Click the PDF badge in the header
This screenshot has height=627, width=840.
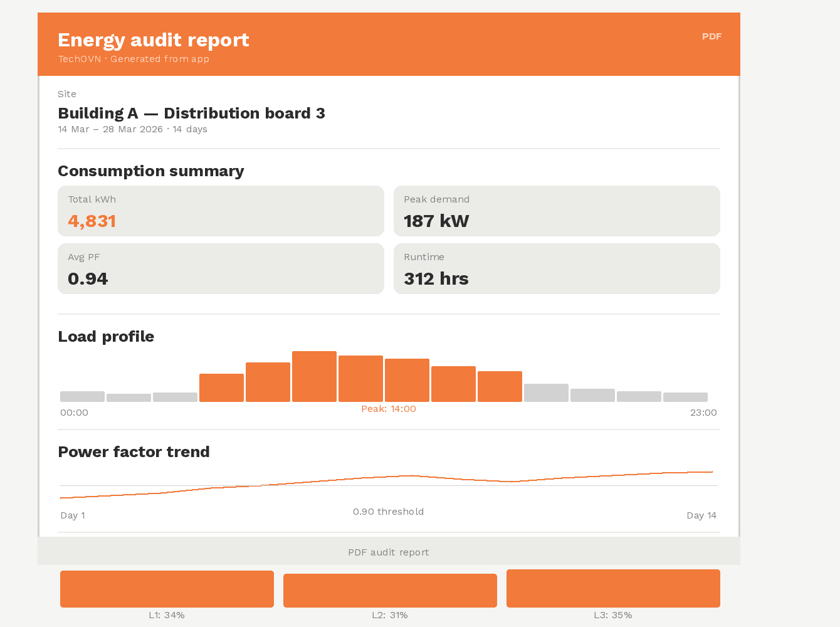coord(711,36)
